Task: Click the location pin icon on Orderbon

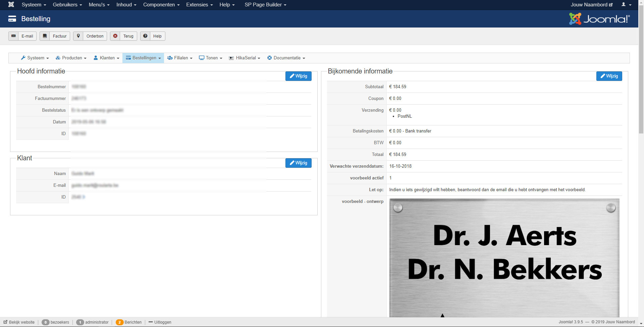Action: click(78, 36)
